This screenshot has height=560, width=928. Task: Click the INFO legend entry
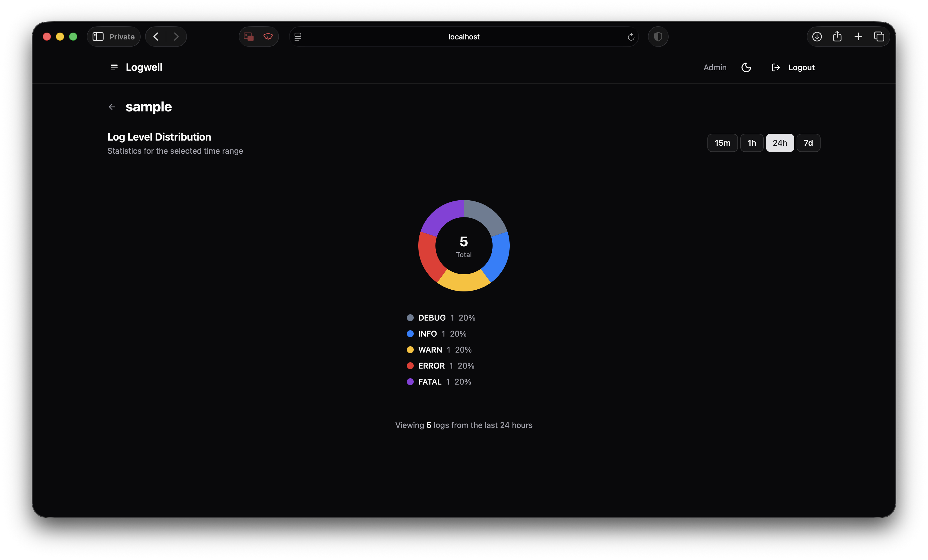(x=427, y=334)
